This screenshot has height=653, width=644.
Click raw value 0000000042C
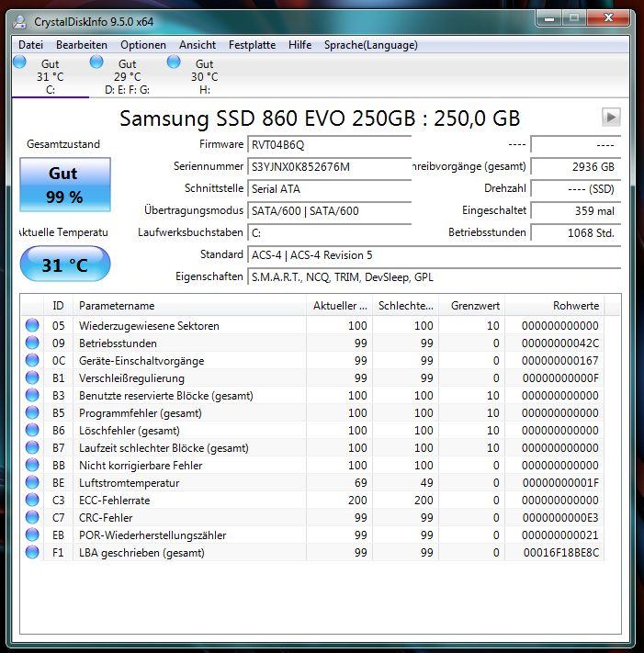click(x=560, y=343)
